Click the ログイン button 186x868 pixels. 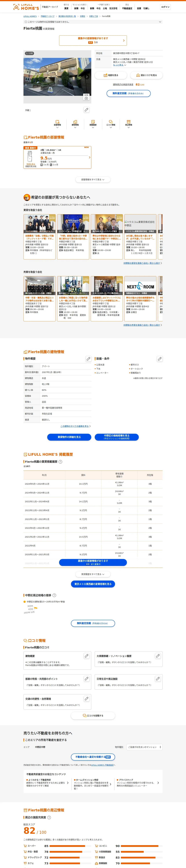click(165, 7)
